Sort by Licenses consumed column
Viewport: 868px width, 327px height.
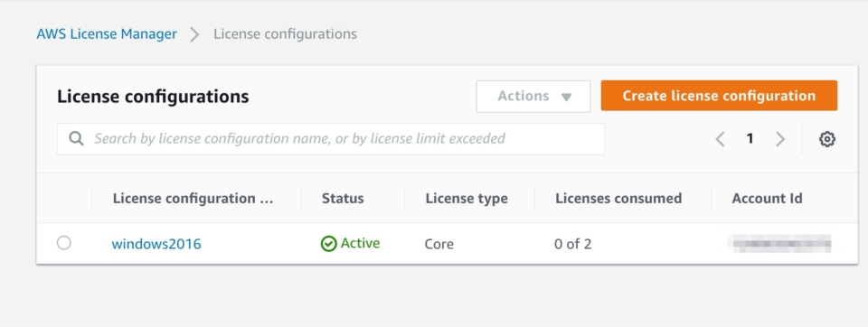618,199
